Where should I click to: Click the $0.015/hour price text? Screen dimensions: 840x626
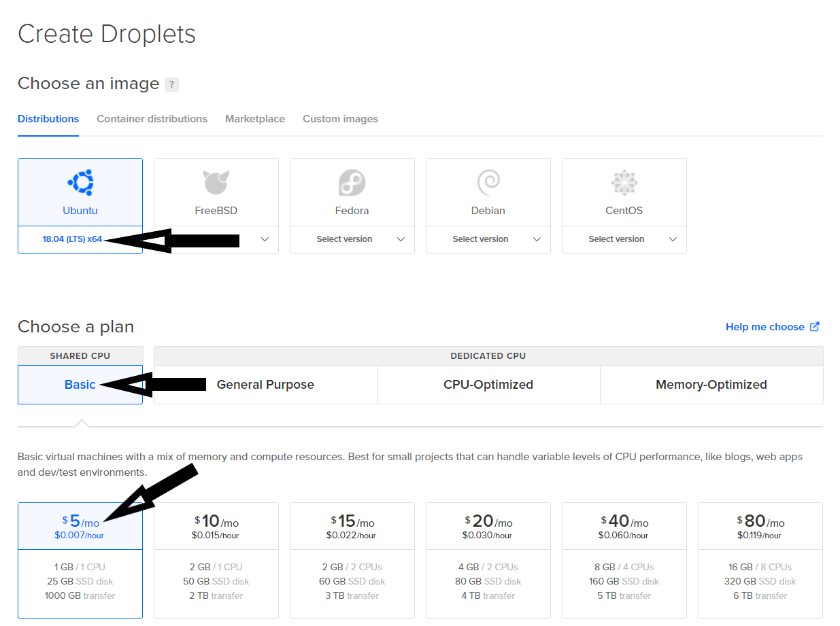(x=216, y=536)
